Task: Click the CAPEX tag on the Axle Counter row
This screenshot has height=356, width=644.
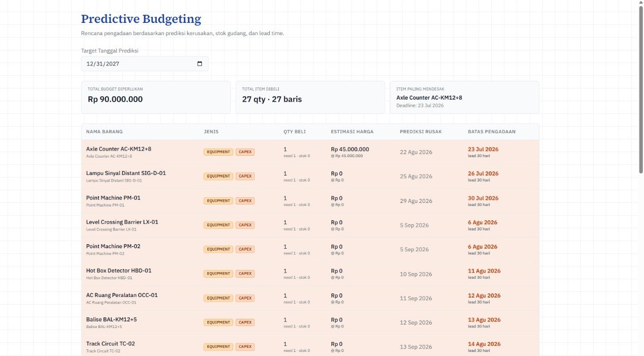Action: click(x=245, y=152)
